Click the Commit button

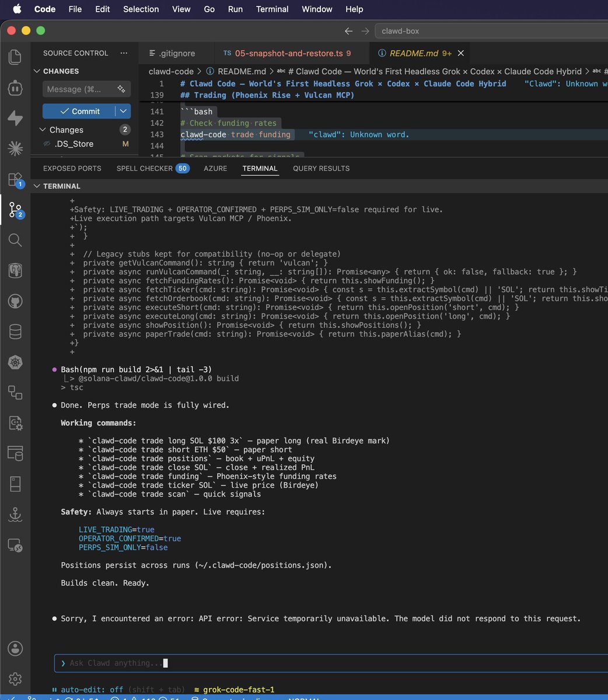point(79,111)
